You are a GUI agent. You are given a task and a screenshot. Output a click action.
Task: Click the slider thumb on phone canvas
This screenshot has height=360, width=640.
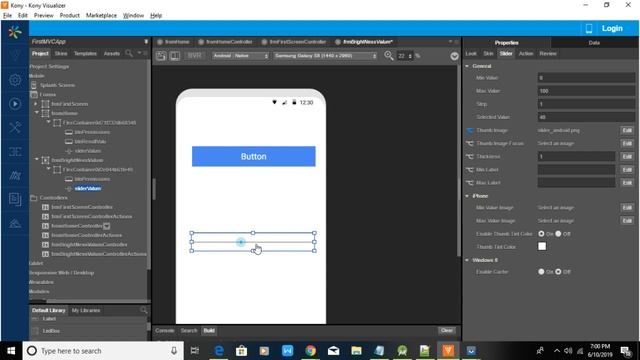pos(241,242)
